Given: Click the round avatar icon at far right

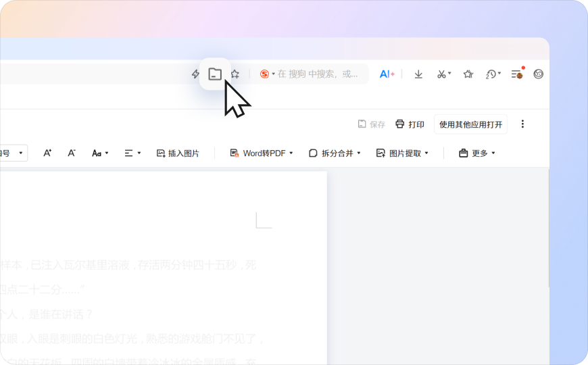Looking at the screenshot, I should click(539, 74).
